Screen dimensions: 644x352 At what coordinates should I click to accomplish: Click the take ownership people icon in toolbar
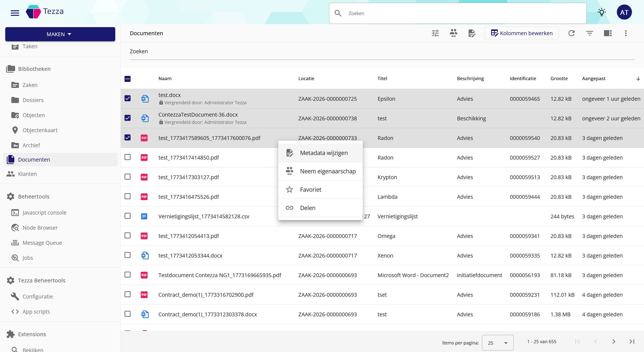point(453,33)
